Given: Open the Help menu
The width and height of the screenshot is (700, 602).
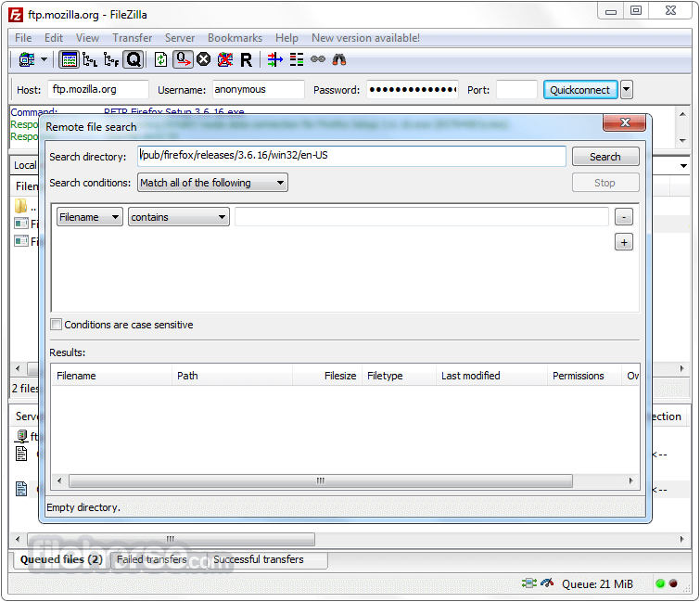Looking at the screenshot, I should (x=286, y=38).
